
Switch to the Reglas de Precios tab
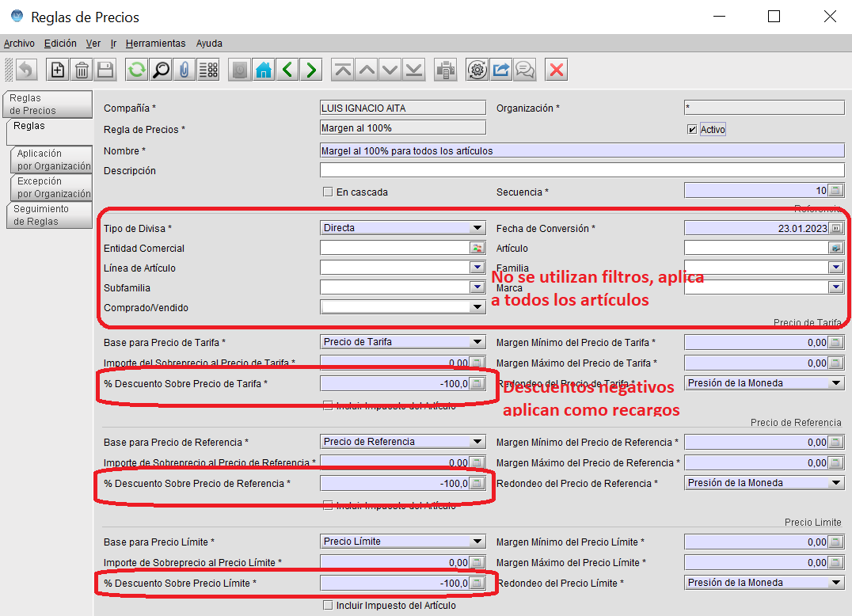click(x=48, y=105)
